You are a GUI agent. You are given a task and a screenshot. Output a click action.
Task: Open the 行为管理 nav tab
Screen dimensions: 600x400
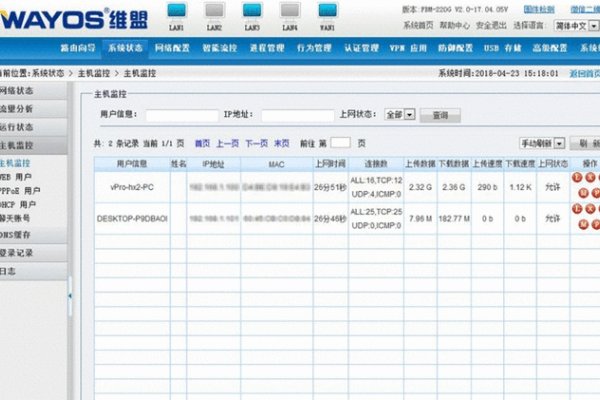coord(314,48)
